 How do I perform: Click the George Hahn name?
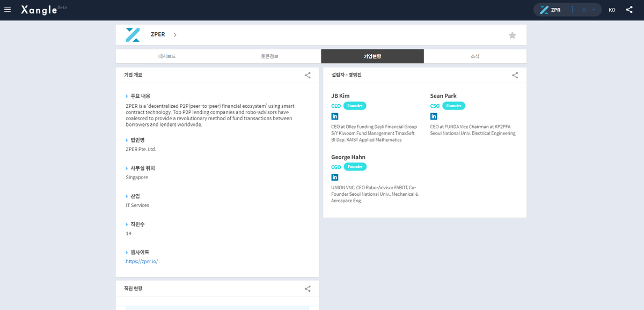(348, 157)
